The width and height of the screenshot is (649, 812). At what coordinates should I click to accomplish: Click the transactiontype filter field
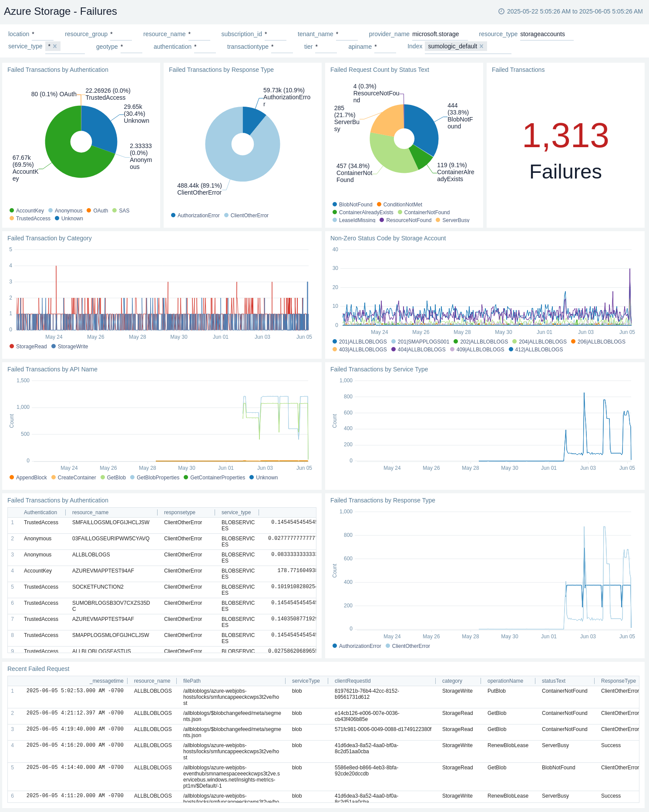click(282, 47)
